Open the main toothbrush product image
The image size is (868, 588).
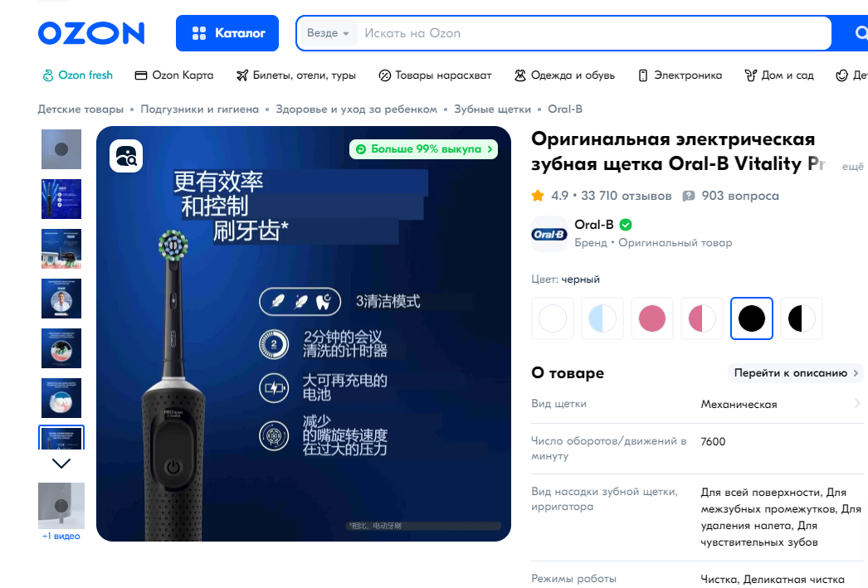point(304,333)
